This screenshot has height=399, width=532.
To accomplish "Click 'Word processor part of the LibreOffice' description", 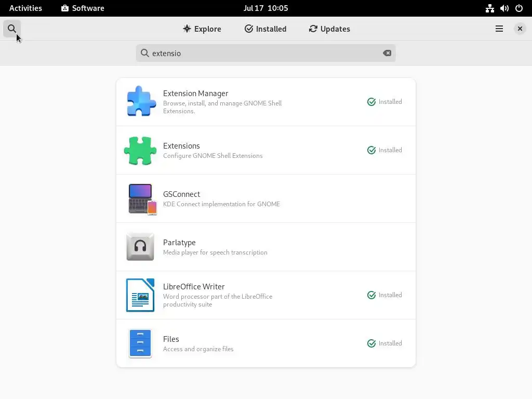I will click(x=218, y=297).
